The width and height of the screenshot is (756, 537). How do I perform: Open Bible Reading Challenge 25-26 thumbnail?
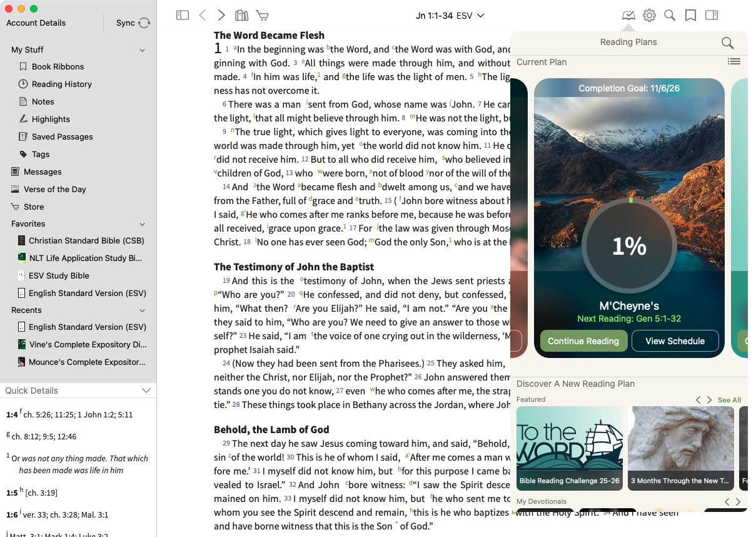coord(569,447)
